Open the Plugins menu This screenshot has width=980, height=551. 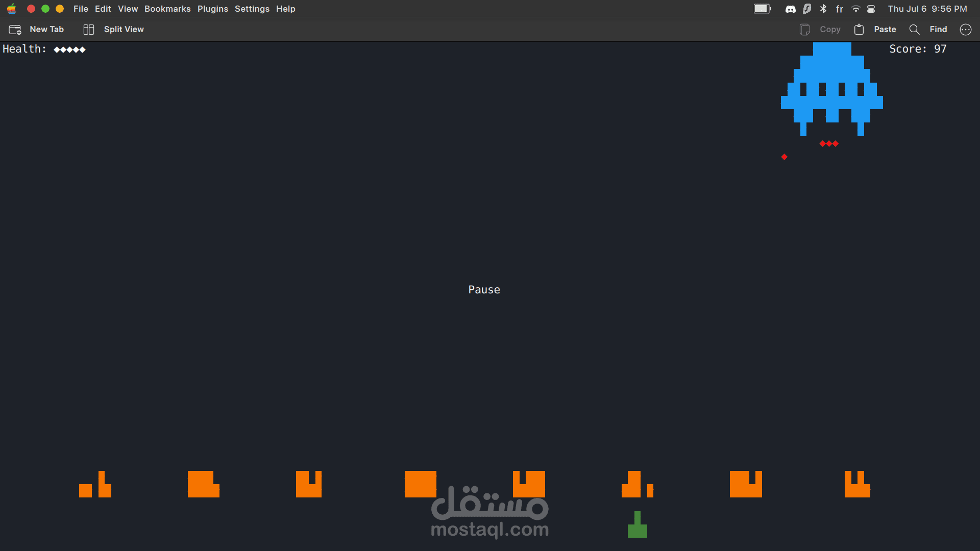pos(213,9)
